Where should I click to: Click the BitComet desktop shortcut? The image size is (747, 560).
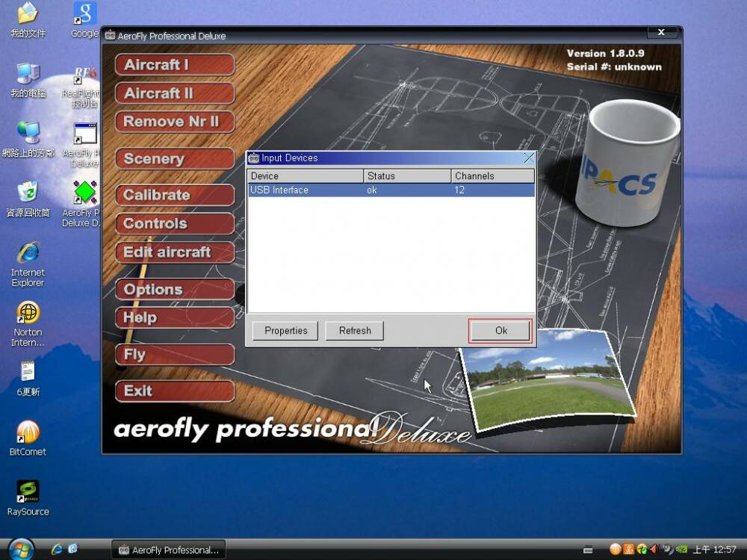tap(28, 432)
